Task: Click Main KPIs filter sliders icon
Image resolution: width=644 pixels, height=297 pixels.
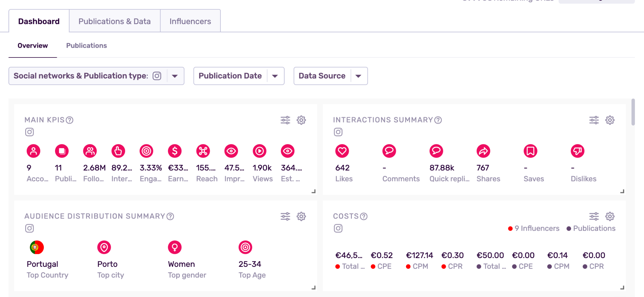Action: (x=285, y=120)
